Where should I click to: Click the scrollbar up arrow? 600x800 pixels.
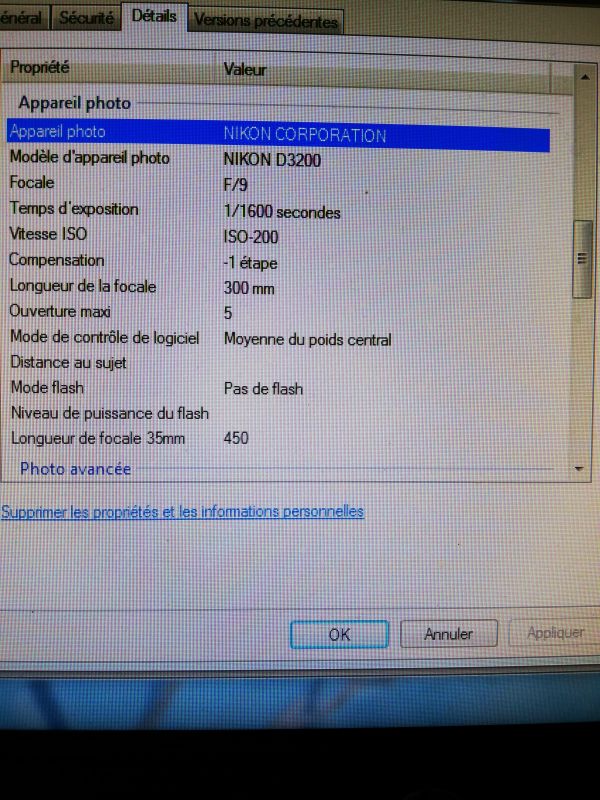(584, 78)
